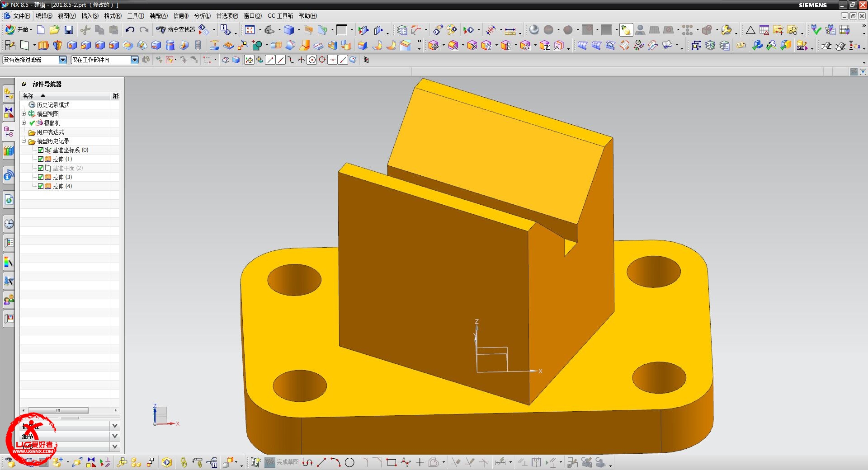Click the green checkmark icon on top toolbar
Image resolution: width=868 pixels, height=470 pixels.
tap(816, 30)
